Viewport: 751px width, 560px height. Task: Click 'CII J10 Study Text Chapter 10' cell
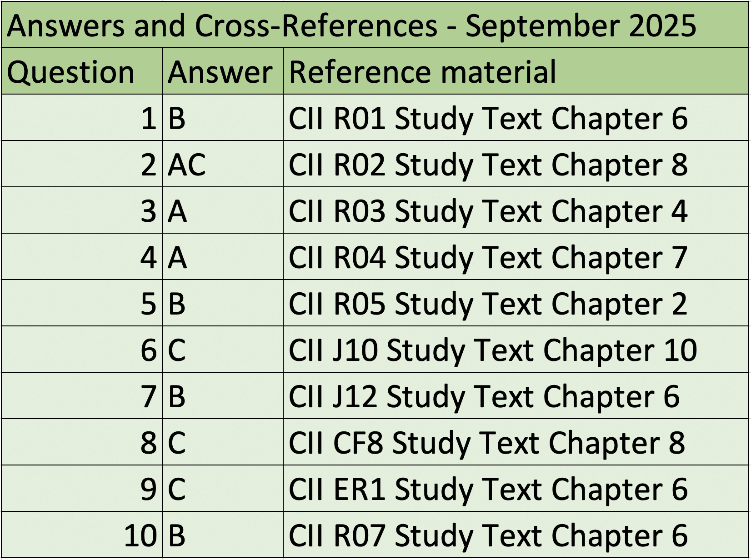(x=515, y=350)
